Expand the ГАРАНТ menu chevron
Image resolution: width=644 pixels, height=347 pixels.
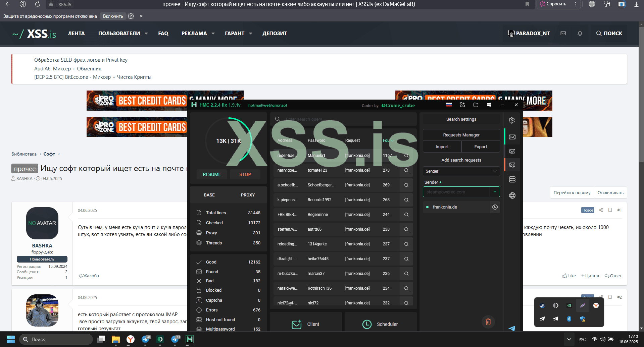tap(251, 33)
